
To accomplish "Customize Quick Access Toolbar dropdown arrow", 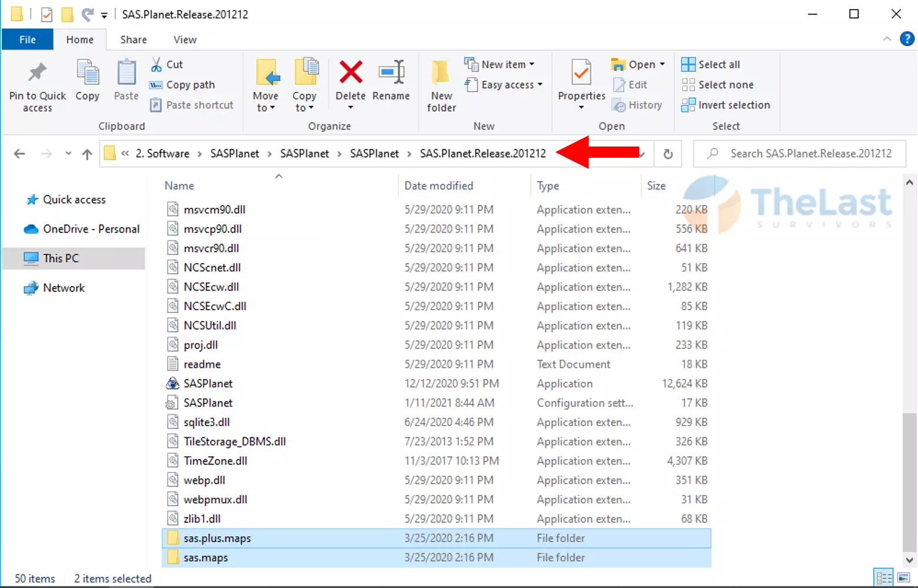I will pos(104,15).
